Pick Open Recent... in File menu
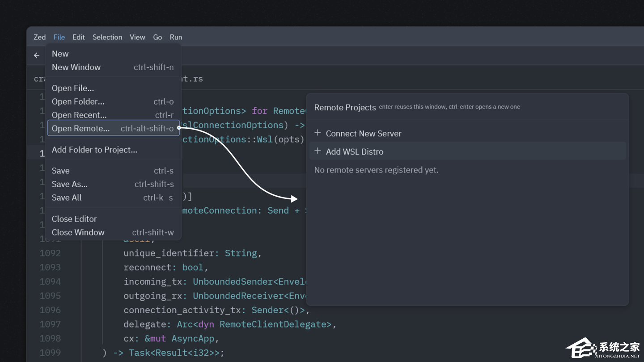The image size is (644, 362). 79,115
